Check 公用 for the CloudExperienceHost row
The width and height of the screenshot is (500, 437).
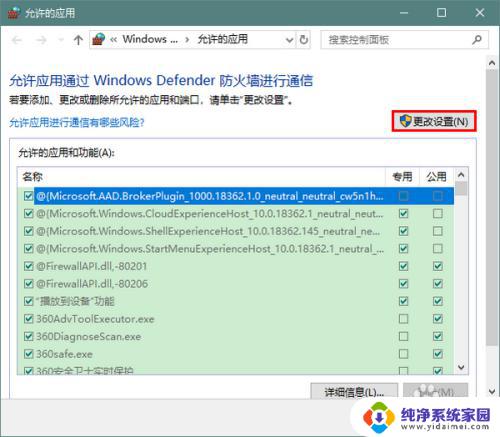(438, 213)
